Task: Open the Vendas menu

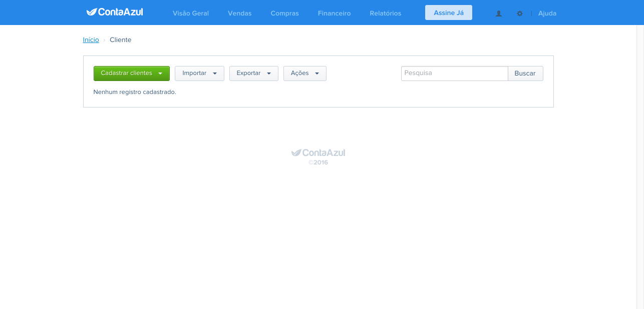Action: tap(240, 13)
